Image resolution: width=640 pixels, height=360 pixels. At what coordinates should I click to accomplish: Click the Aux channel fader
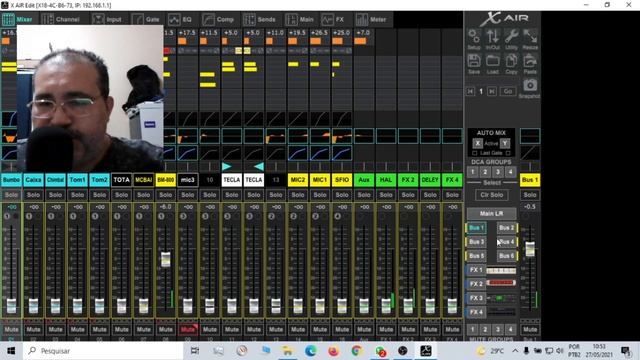364,306
